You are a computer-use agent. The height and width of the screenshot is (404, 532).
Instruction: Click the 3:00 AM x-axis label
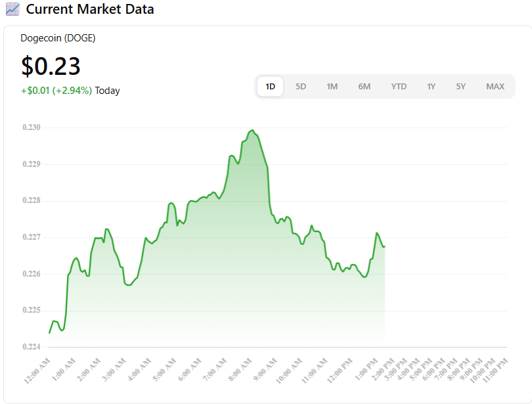click(x=114, y=370)
